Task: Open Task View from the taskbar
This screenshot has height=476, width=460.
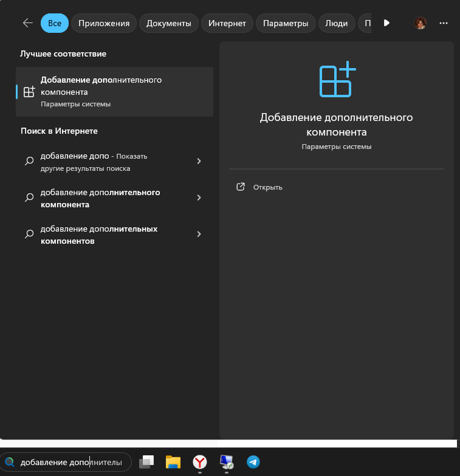Action: coord(146,462)
